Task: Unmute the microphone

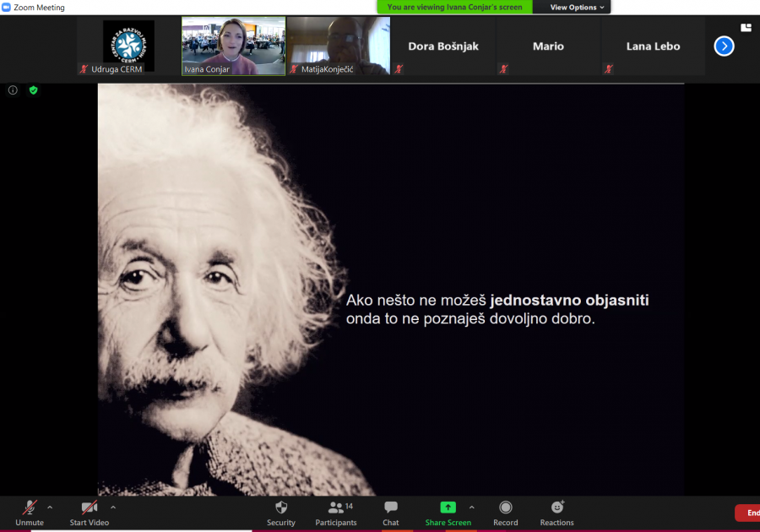Action: pyautogui.click(x=30, y=508)
